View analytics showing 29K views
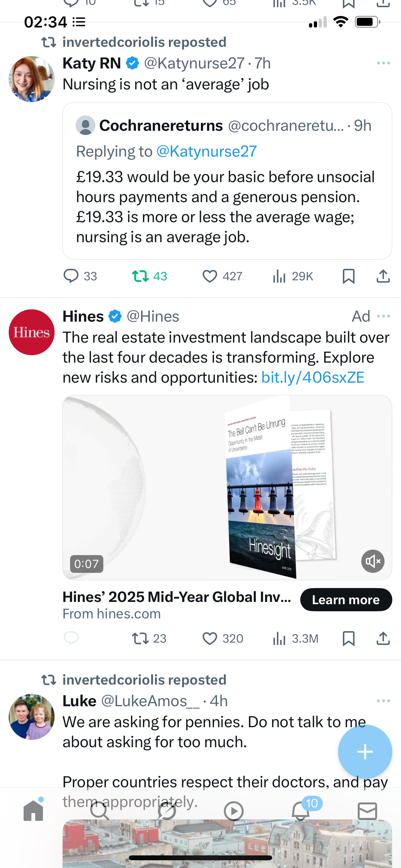Viewport: 401px width, 868px height. click(293, 276)
